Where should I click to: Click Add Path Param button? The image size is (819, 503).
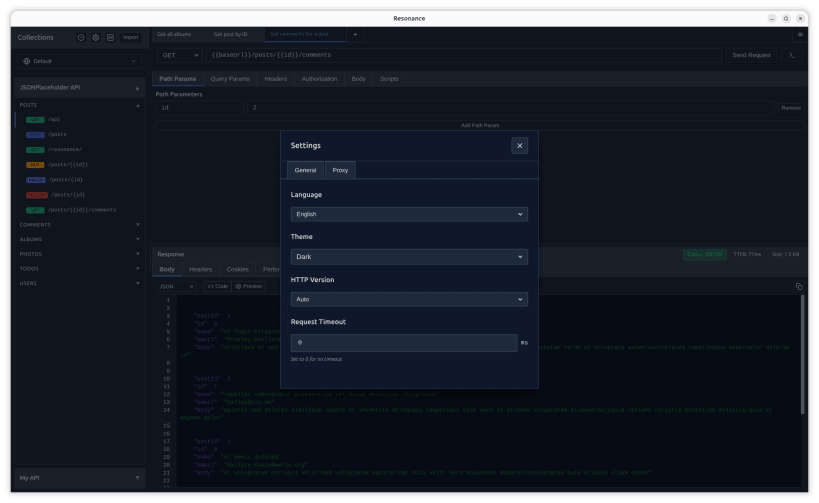tap(479, 125)
